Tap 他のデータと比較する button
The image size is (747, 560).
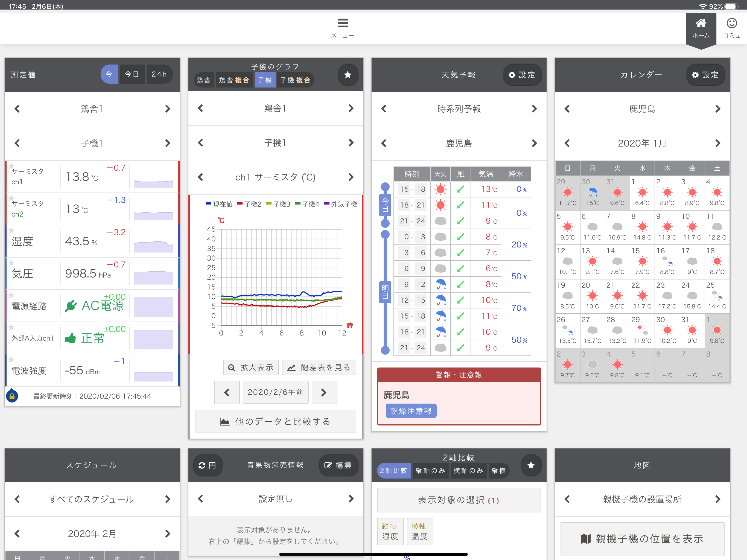[276, 422]
